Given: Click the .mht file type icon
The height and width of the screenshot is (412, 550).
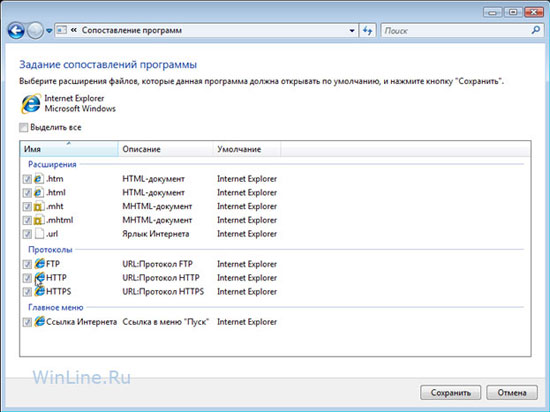Looking at the screenshot, I should pos(39,206).
